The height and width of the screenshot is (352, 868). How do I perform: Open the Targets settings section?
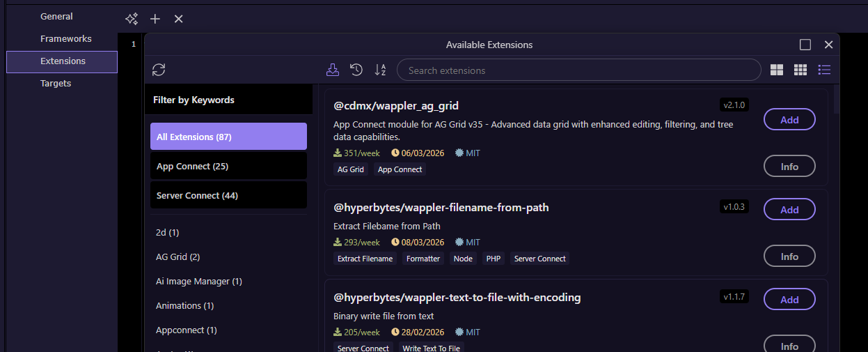[x=56, y=84]
